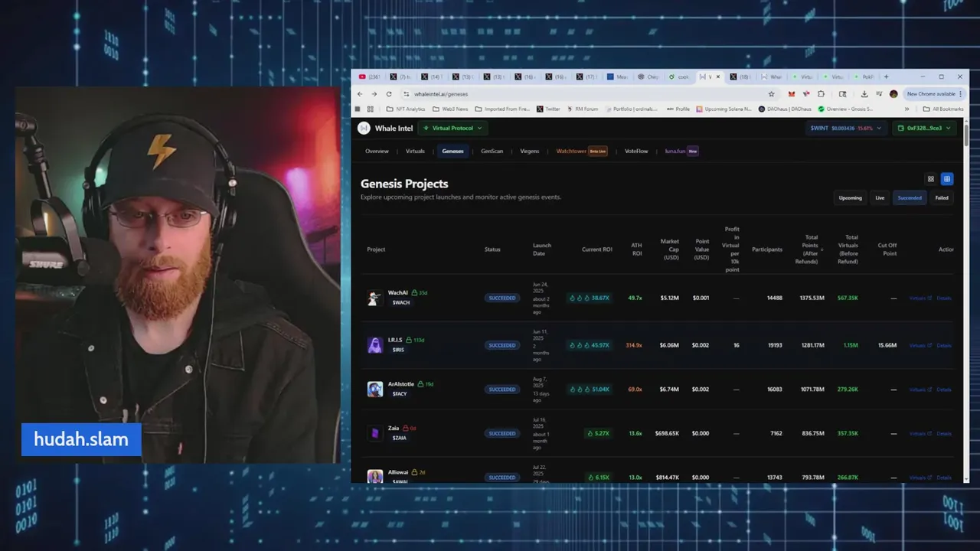Open Details for Zaia

[x=944, y=433]
